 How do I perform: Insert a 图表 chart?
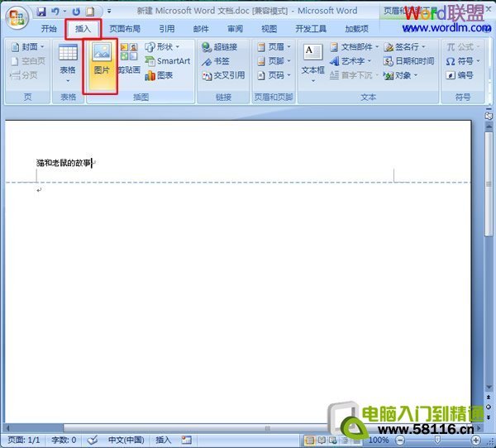tap(159, 75)
